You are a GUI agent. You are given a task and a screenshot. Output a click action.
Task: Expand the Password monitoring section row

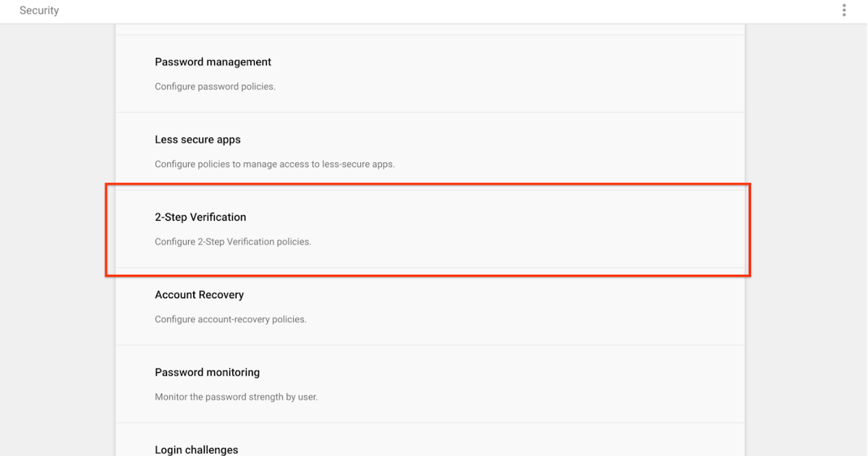click(x=506, y=384)
